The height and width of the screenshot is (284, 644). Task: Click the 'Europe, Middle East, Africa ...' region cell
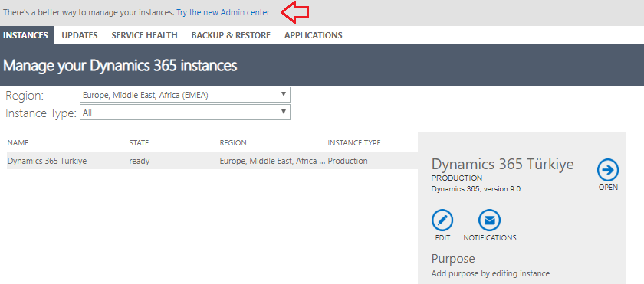[272, 161]
